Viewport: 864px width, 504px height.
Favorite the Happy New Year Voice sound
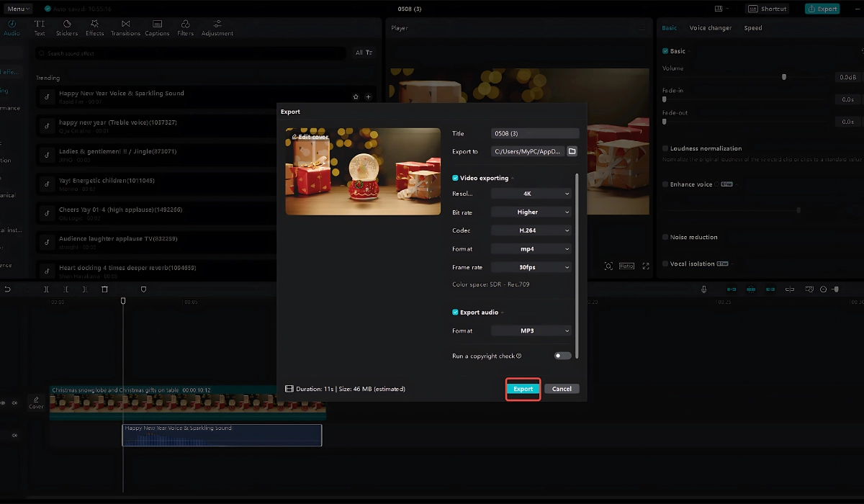pos(356,97)
